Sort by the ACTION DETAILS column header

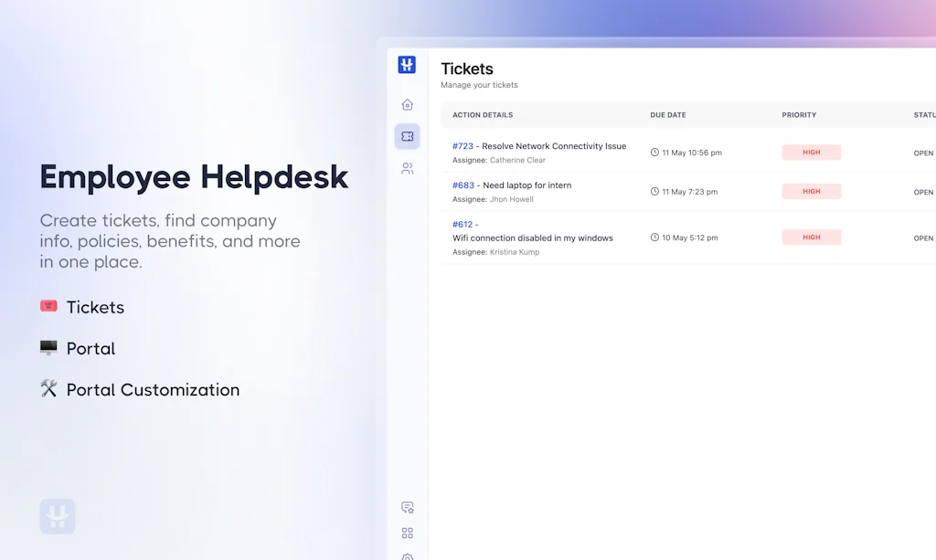pos(483,115)
